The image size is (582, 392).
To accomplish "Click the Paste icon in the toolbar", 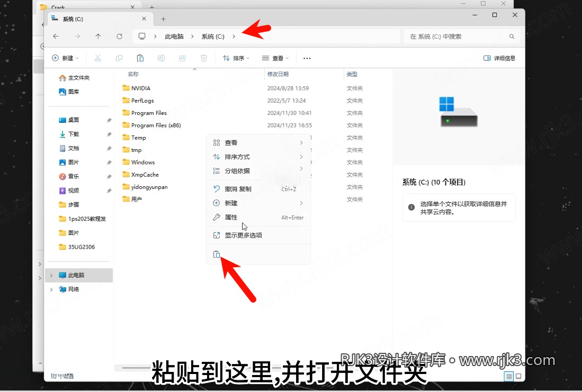I will coord(140,58).
